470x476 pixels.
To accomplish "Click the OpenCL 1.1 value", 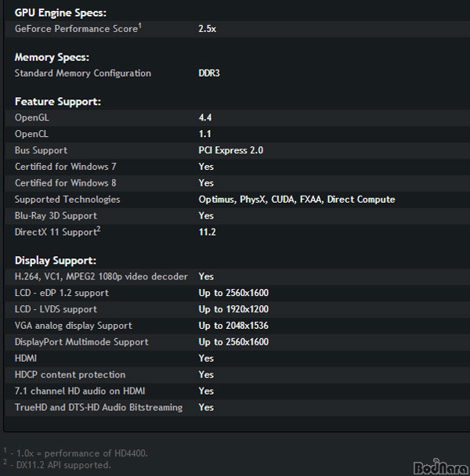I will click(x=204, y=134).
